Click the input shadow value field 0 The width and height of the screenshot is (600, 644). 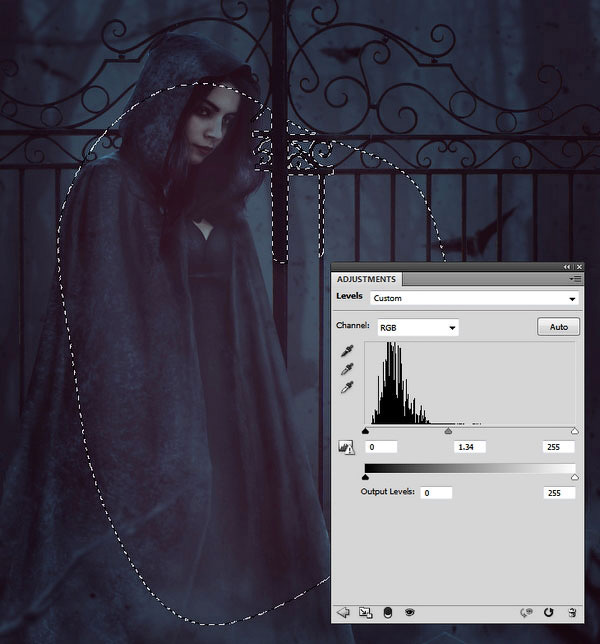click(381, 447)
